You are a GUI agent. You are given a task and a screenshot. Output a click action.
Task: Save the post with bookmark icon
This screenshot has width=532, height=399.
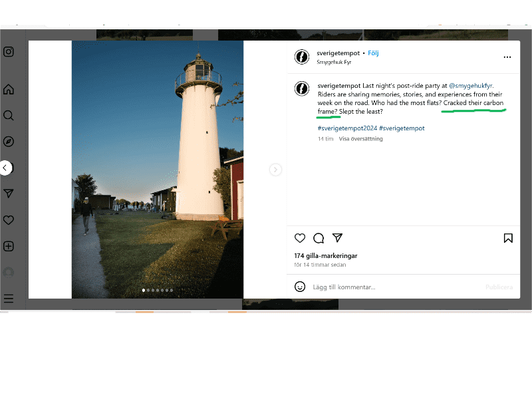coord(508,238)
